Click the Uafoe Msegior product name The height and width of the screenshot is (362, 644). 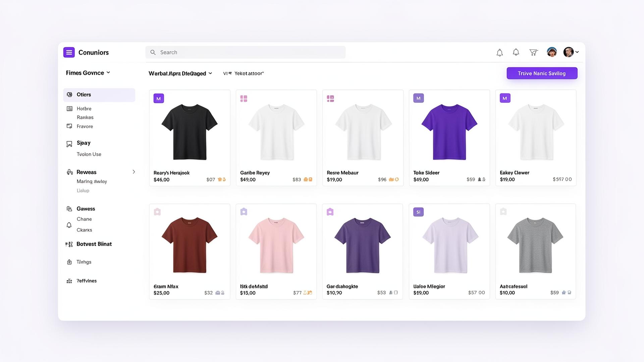click(x=429, y=286)
